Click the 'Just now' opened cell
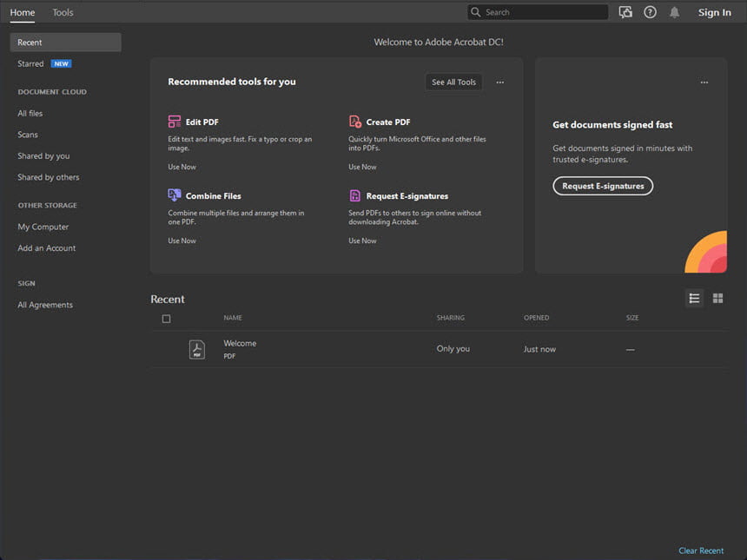The width and height of the screenshot is (747, 560). tap(539, 349)
